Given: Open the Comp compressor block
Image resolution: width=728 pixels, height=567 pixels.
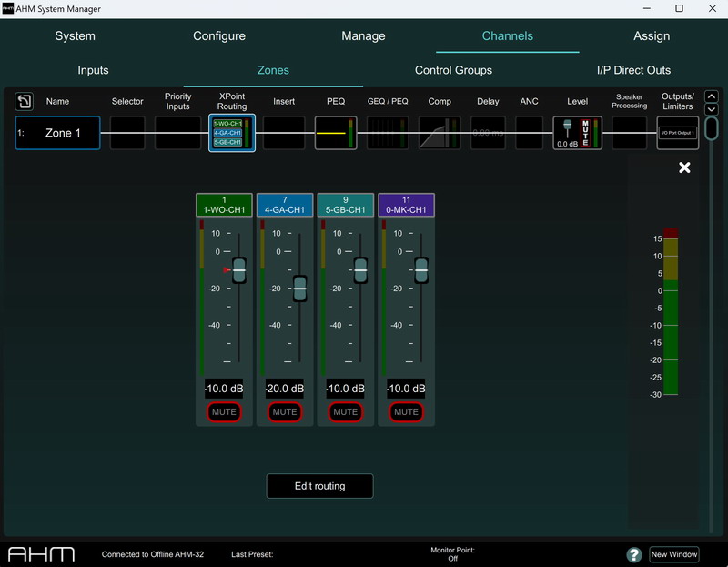Looking at the screenshot, I should 440,133.
